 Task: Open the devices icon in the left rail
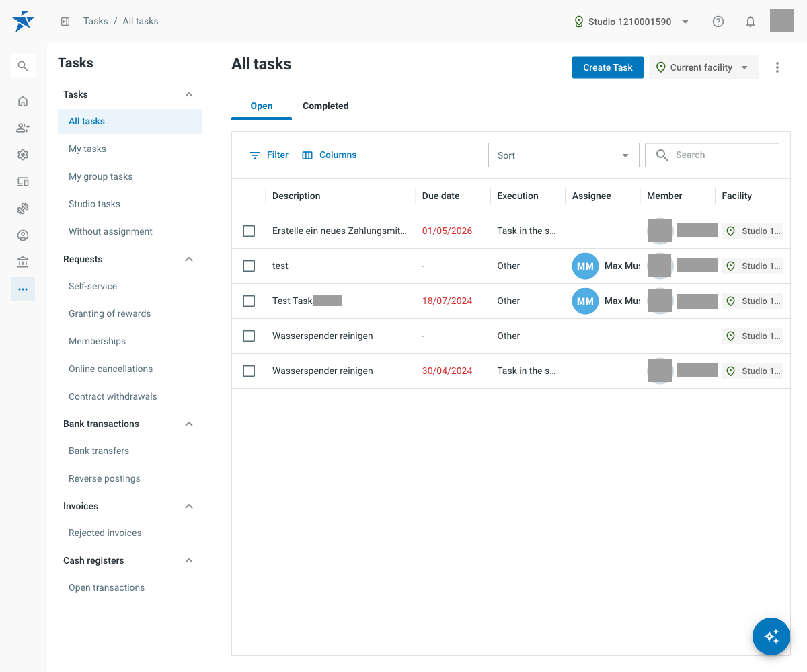coord(23,182)
